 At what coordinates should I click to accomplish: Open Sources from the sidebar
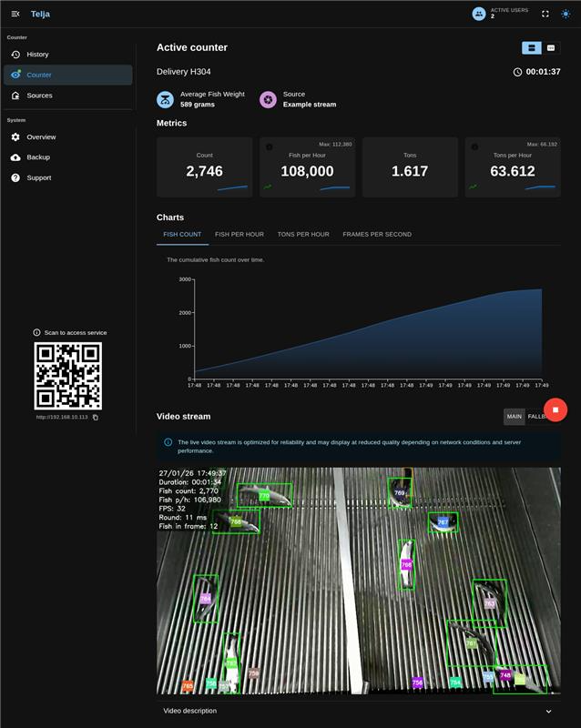point(39,96)
